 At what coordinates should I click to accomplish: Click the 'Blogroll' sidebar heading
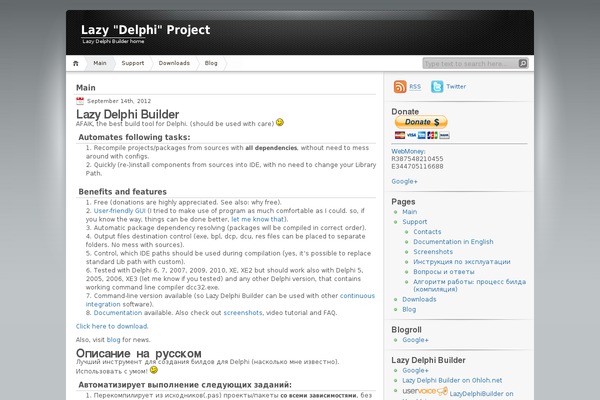(x=406, y=330)
